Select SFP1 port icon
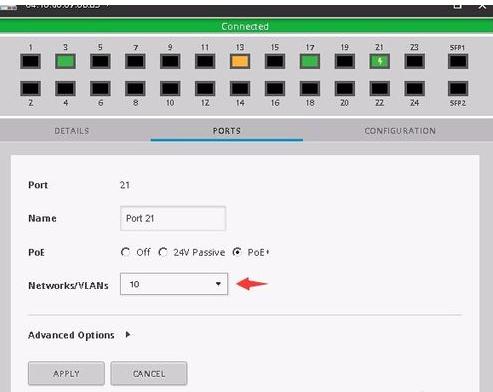 point(458,61)
